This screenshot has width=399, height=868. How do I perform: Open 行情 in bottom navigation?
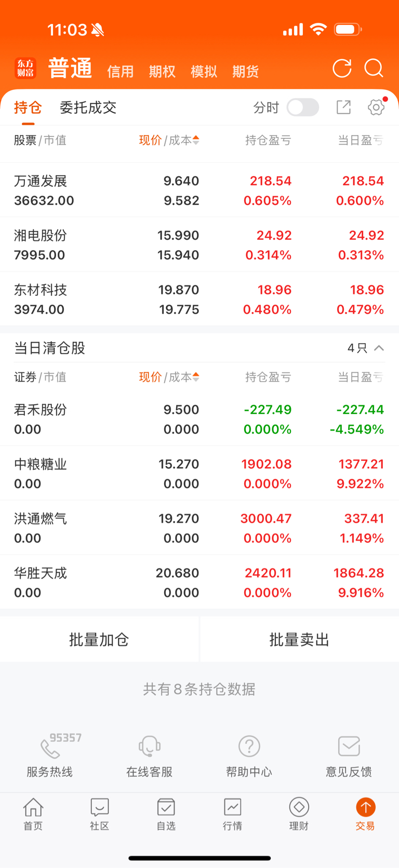(x=232, y=814)
